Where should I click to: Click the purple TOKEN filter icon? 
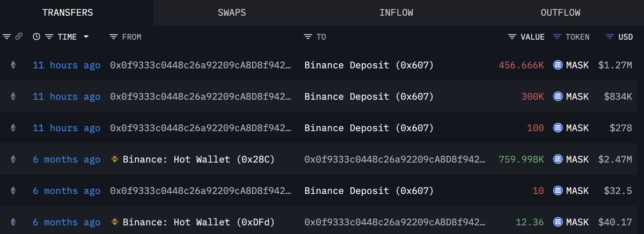tap(557, 37)
